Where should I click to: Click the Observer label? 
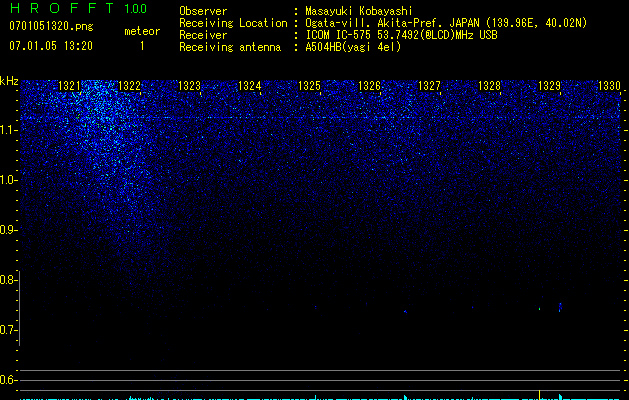click(x=203, y=11)
